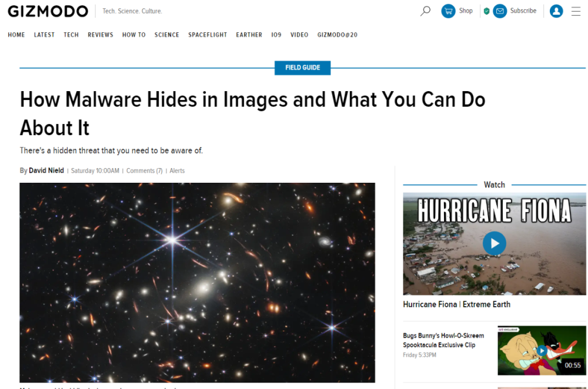The width and height of the screenshot is (588, 389).
Task: Open the Comments (7) link
Action: [x=144, y=170]
